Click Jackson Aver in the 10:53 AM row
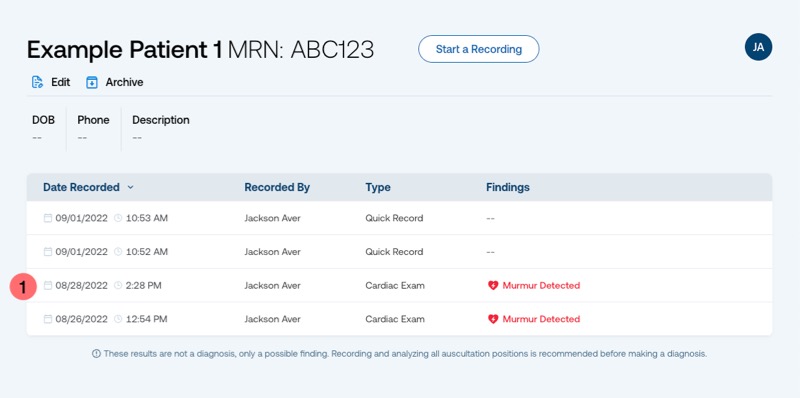This screenshot has width=800, height=398. click(272, 218)
